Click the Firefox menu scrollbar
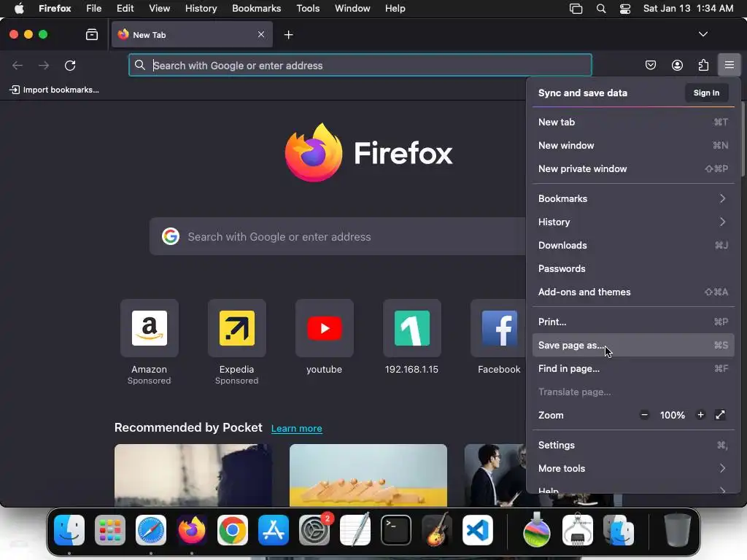 (x=743, y=139)
